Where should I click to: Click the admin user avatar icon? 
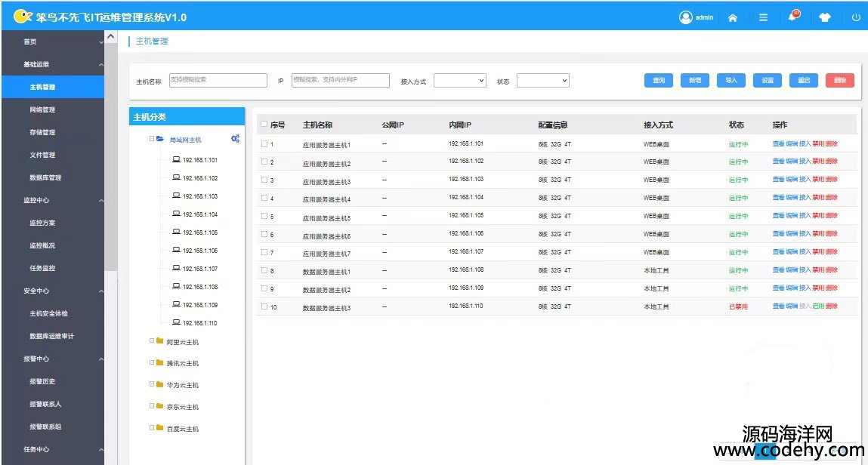pos(685,17)
